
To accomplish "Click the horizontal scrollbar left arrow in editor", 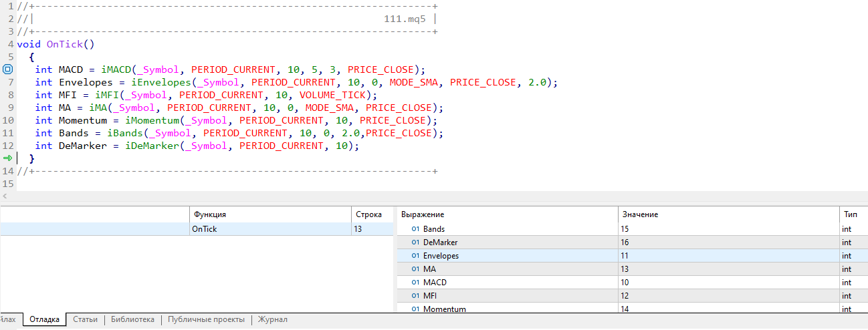I will [x=6, y=196].
